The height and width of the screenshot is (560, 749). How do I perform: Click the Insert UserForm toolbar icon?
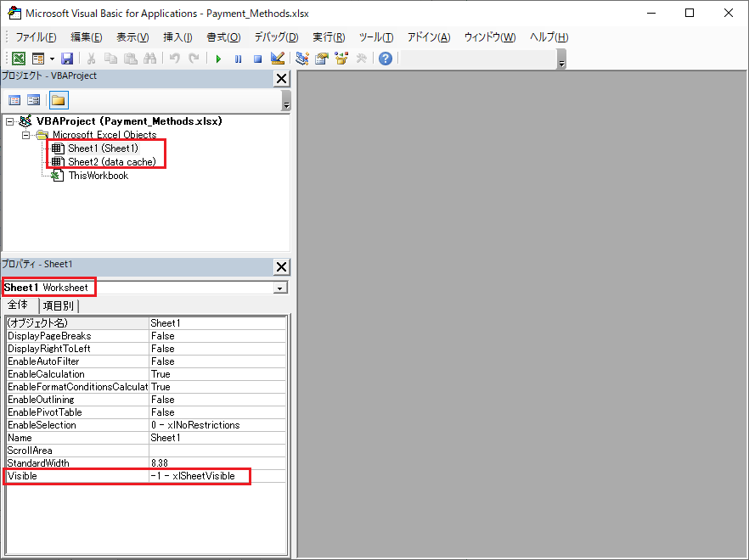coord(37,59)
